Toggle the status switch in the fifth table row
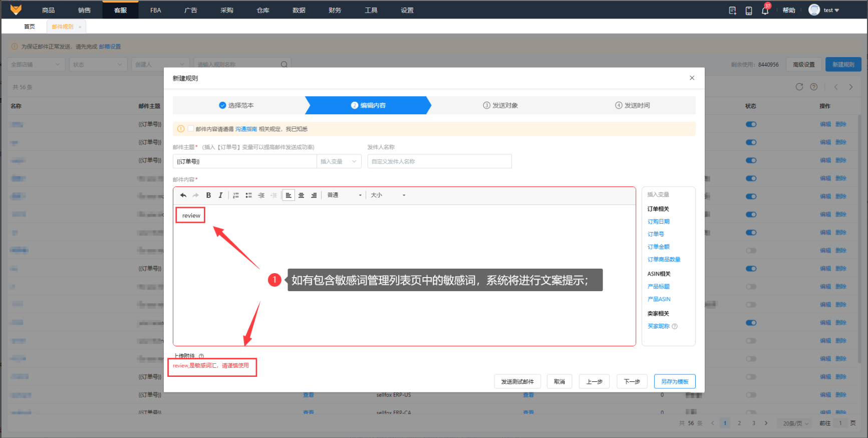This screenshot has height=438, width=868. [751, 196]
